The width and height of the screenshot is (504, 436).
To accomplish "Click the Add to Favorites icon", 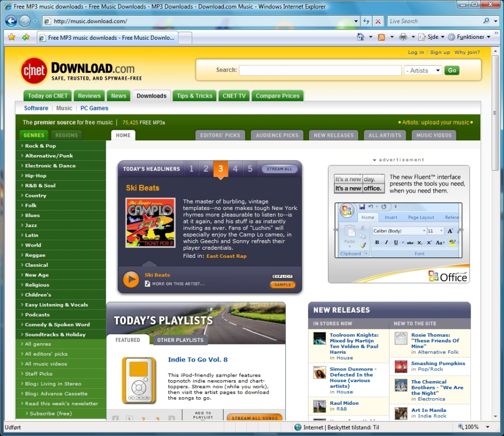I will (x=26, y=37).
